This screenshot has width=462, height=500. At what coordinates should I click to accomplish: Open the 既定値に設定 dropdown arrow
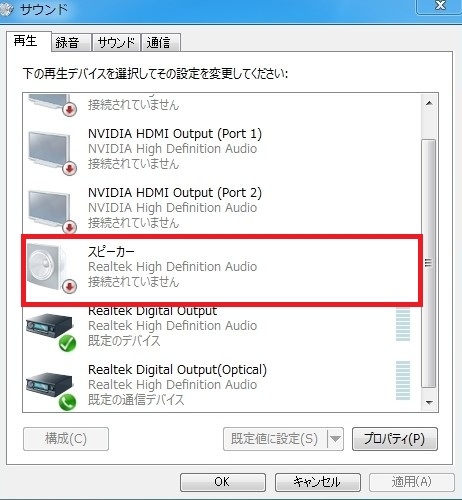coord(335,439)
